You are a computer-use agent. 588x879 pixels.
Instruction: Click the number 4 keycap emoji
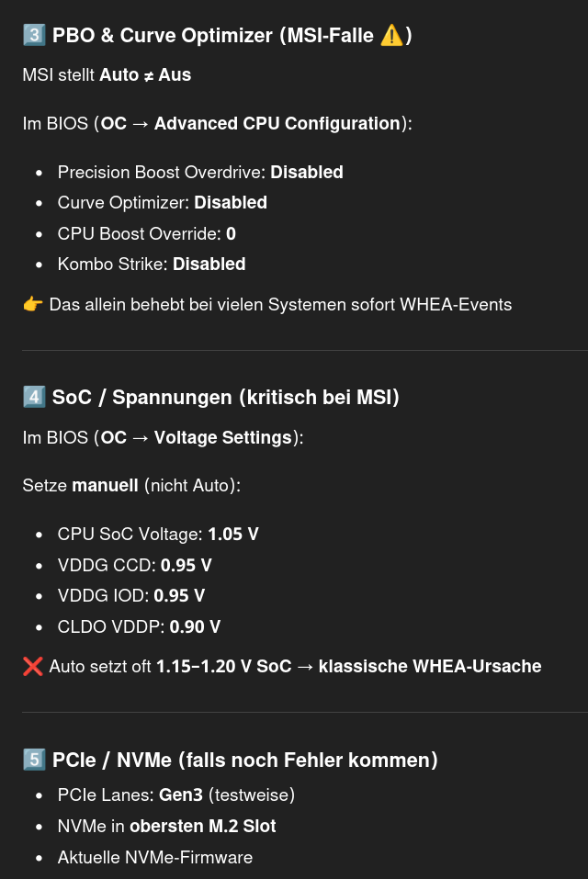click(34, 397)
